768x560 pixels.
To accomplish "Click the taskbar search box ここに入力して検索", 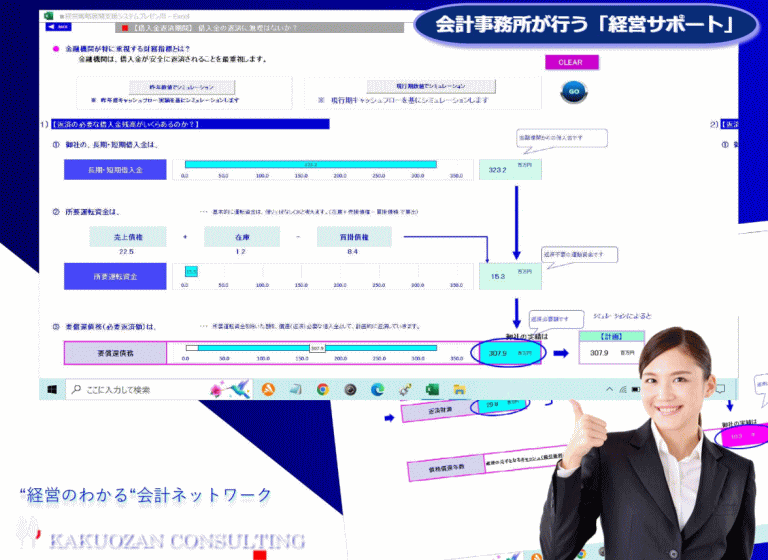I will [159, 390].
